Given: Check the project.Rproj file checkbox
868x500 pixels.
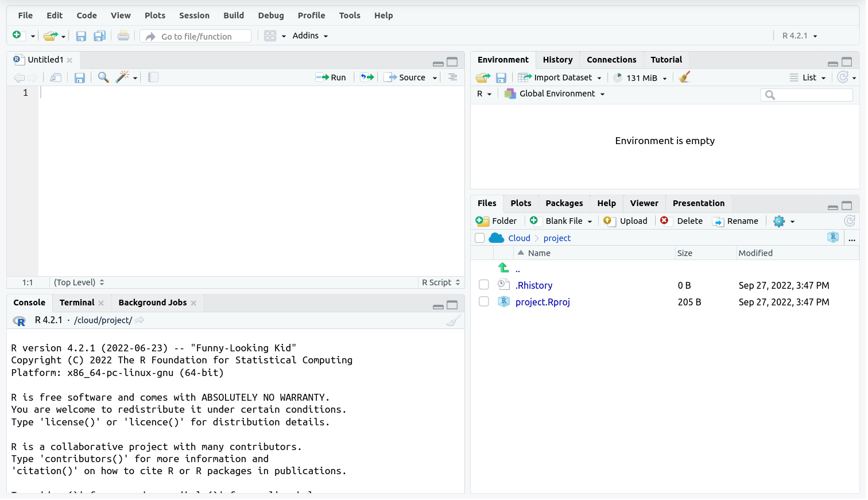Looking at the screenshot, I should click(484, 301).
